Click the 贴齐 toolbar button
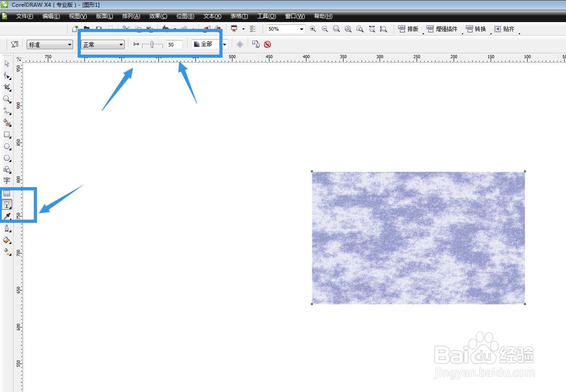Screen dimensions: 566x392 (x=504, y=29)
